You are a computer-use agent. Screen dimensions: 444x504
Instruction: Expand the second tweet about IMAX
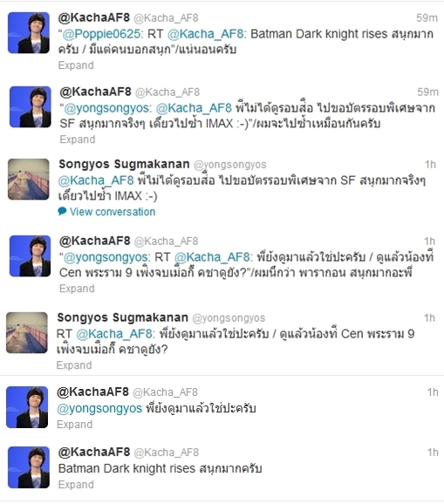click(x=78, y=140)
